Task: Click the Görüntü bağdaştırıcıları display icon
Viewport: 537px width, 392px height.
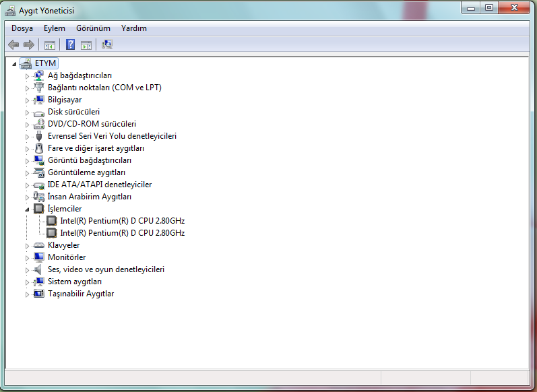Action: (38, 160)
